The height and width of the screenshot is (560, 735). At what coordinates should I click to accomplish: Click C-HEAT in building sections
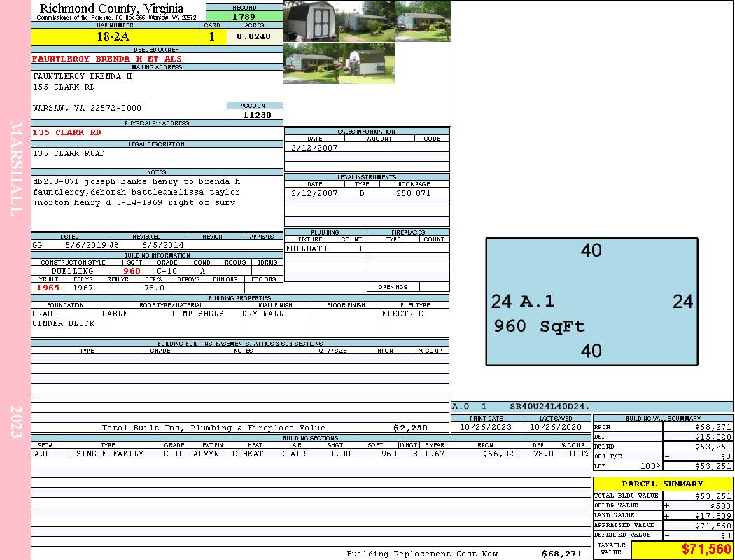pos(248,454)
